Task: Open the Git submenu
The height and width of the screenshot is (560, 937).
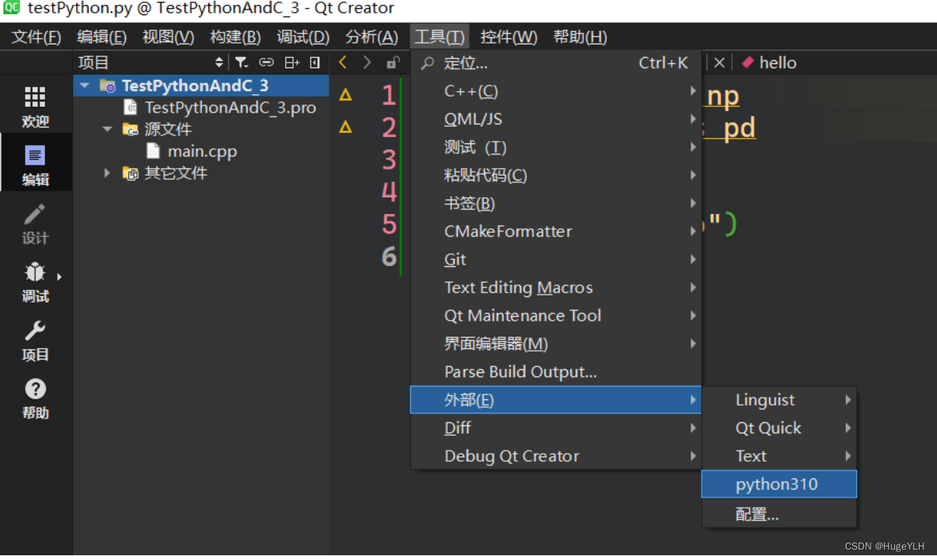Action: [556, 259]
